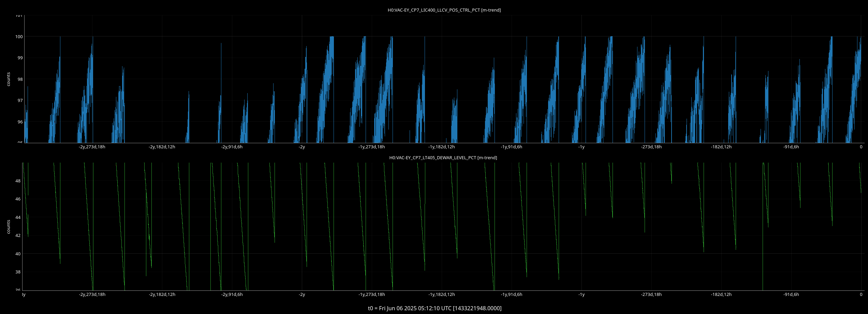
Task: Click '-273d,18h' tick under DEWAR_LEVEL plot
Action: (651, 295)
